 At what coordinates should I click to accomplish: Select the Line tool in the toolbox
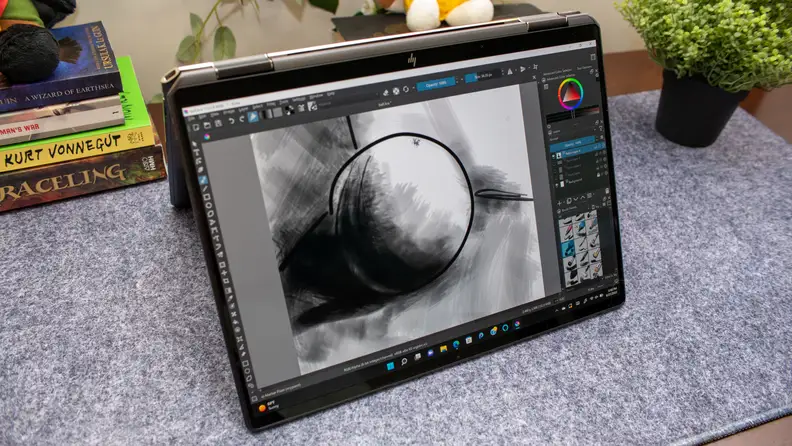click(206, 189)
